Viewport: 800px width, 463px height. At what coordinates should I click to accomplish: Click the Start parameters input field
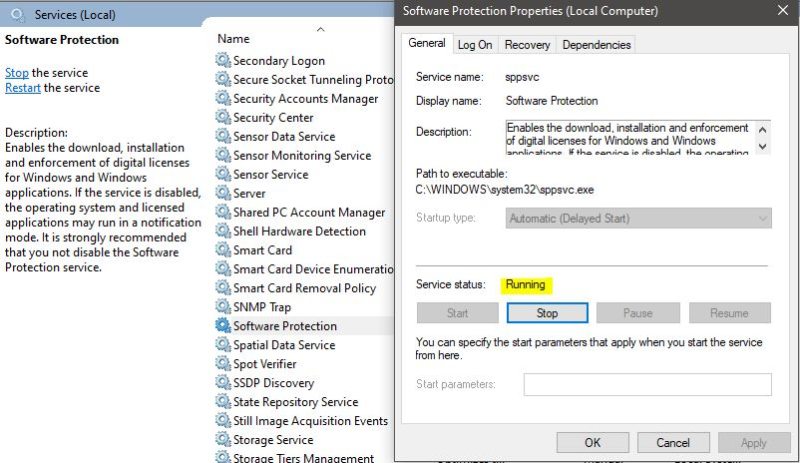[x=647, y=384]
